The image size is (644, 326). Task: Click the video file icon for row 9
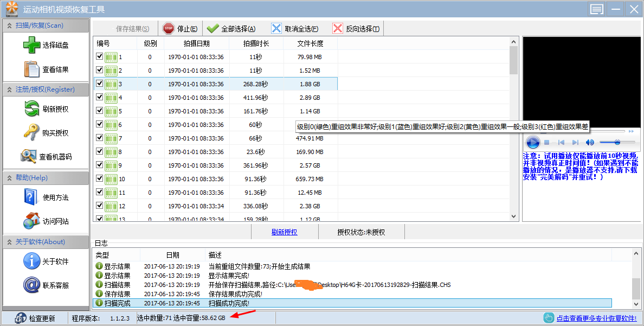click(111, 165)
